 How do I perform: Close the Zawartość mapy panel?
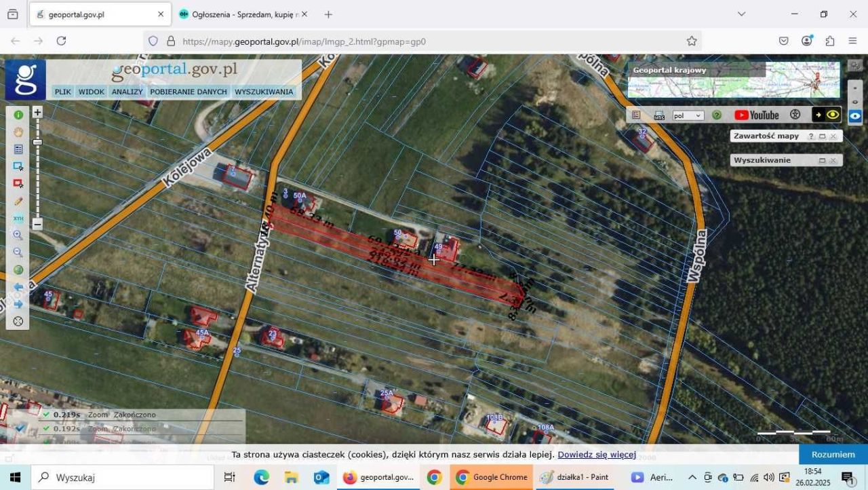pyautogui.click(x=833, y=136)
